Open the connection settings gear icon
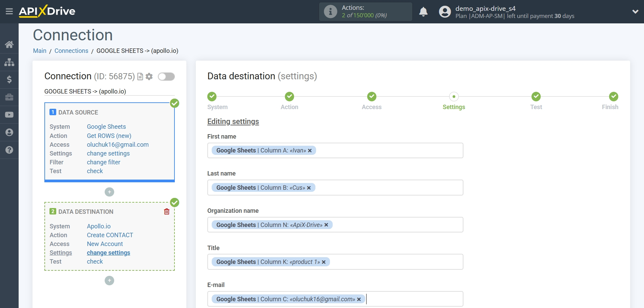The width and height of the screenshot is (644, 308). (149, 77)
